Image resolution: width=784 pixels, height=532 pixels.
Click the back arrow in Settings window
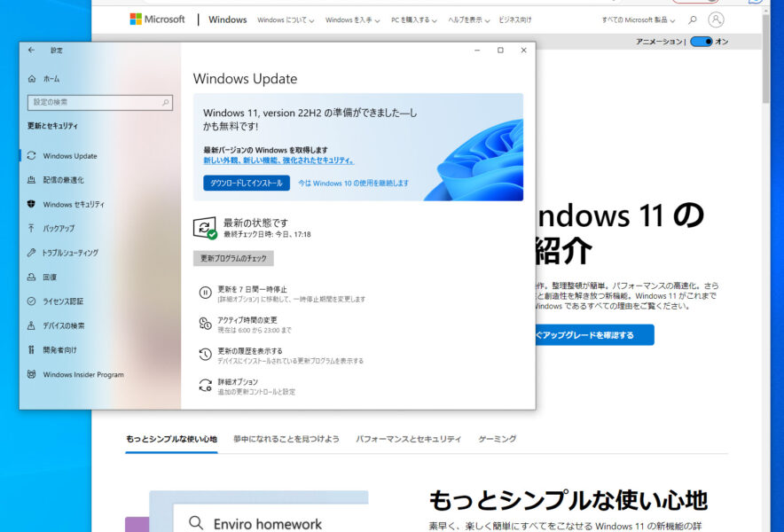(x=32, y=50)
